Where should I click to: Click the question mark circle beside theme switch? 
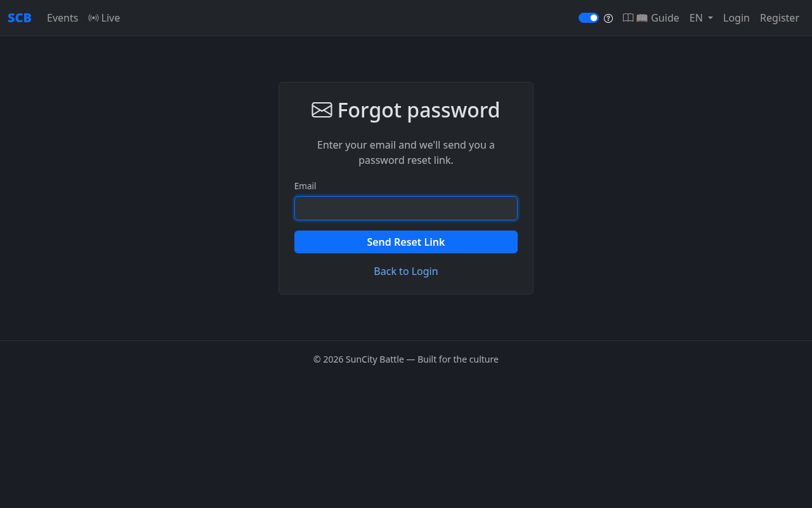tap(608, 18)
